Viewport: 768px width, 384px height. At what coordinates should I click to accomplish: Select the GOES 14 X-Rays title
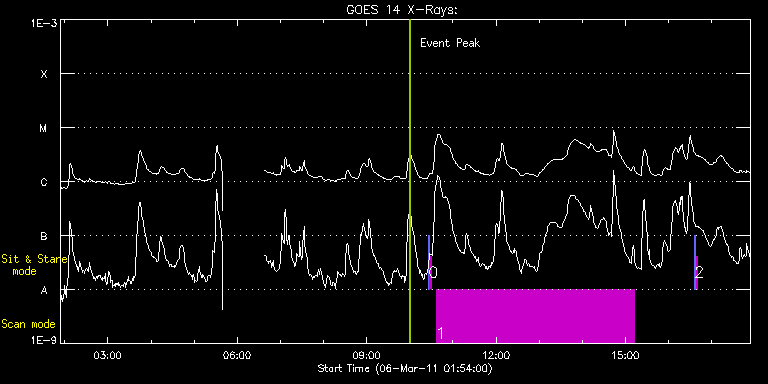tap(401, 9)
